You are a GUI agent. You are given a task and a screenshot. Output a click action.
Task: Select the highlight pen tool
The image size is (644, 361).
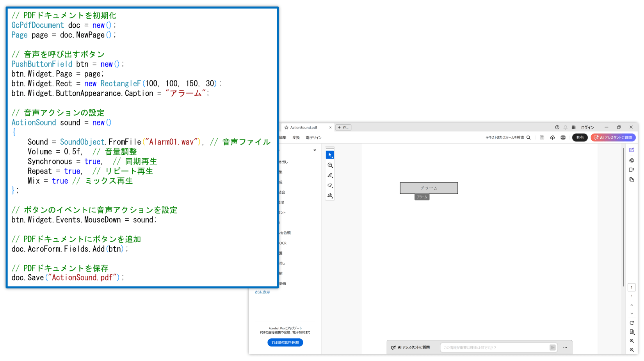[330, 175]
